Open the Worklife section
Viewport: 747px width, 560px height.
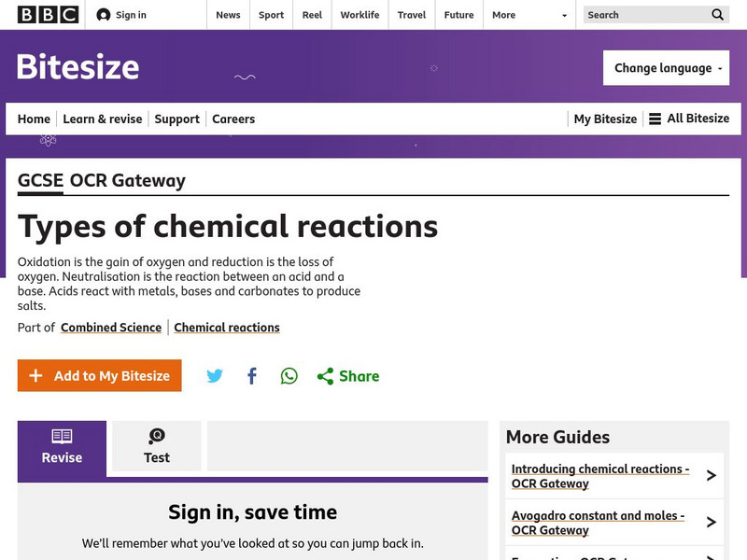359,15
